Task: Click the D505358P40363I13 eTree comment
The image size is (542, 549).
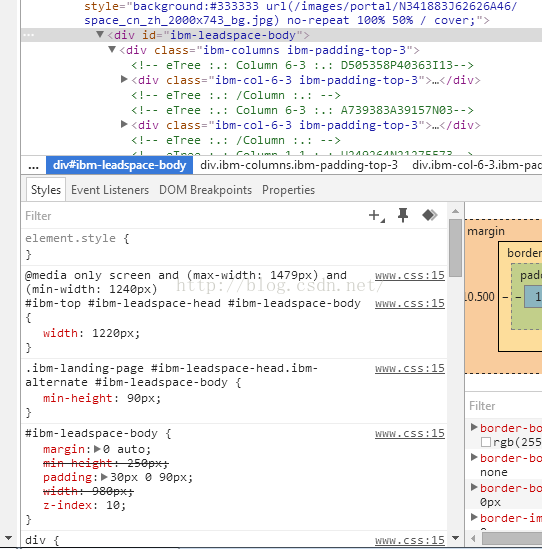Action: coord(303,65)
